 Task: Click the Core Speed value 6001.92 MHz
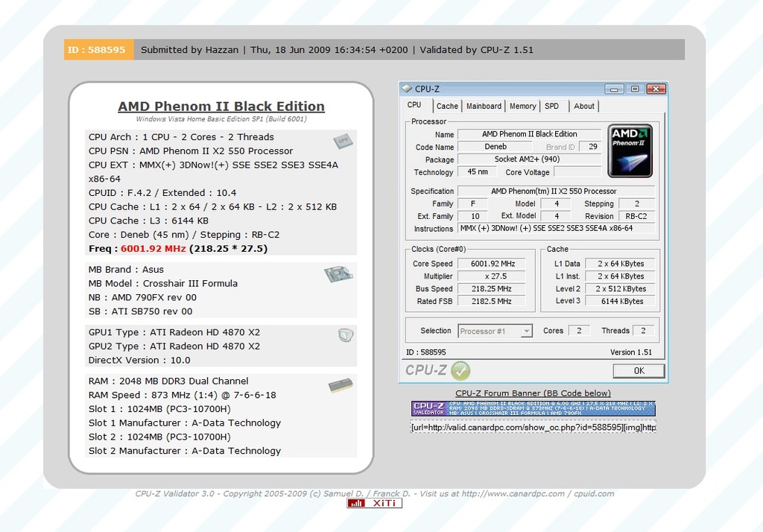tap(493, 264)
